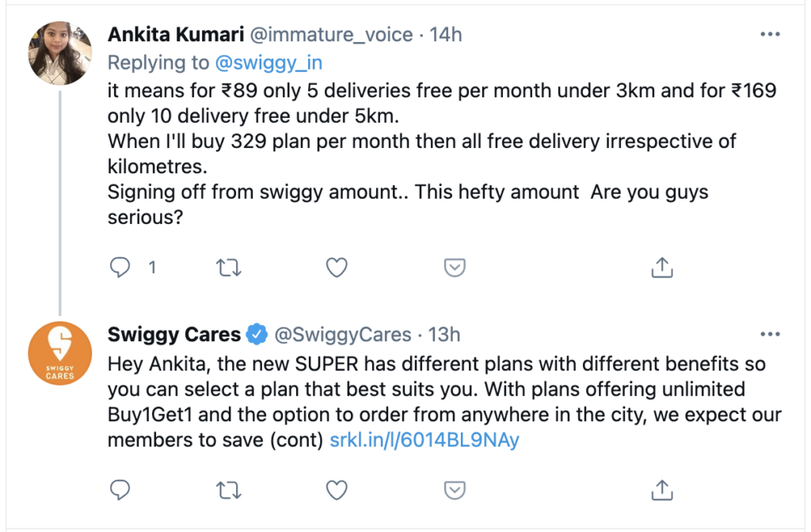Bookmark Ankita Kumari's tweet via pocket icon

454,268
